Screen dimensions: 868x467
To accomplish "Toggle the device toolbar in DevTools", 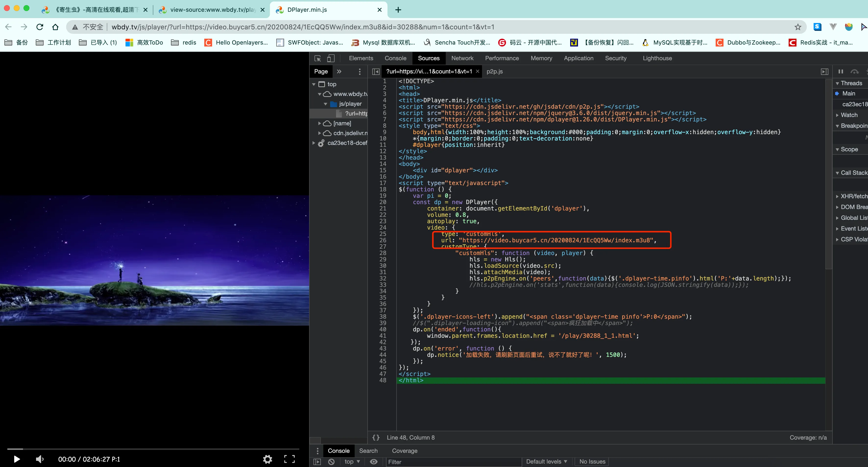I will [x=331, y=58].
